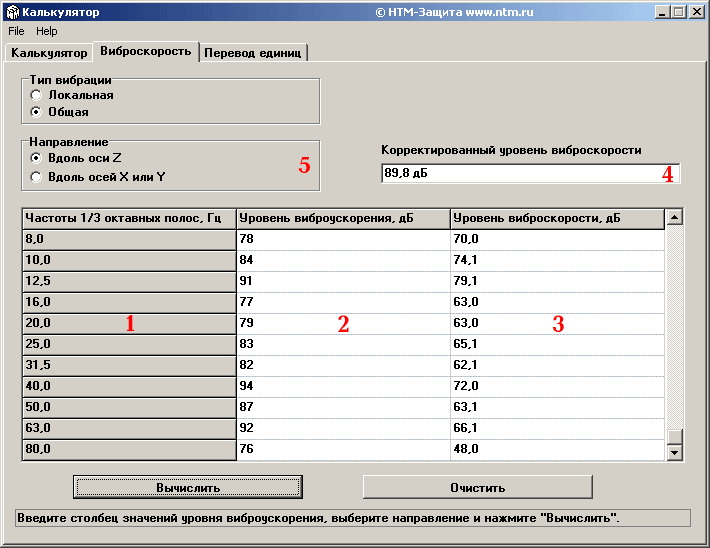Select acceleration cell with value 79
Viewport: 710px width, 548px height.
coord(343,324)
